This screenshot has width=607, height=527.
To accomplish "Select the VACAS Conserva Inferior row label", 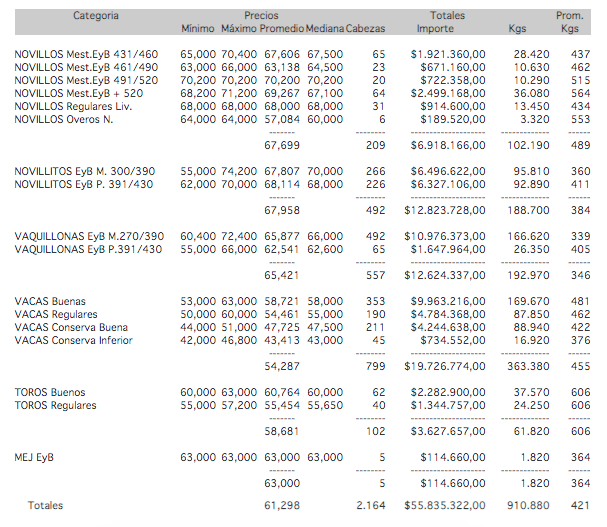I will click(x=74, y=340).
